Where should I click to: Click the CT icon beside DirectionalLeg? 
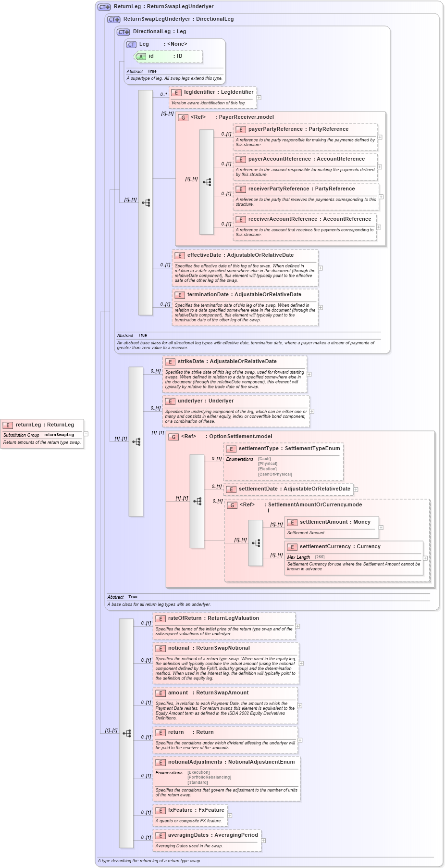(x=123, y=32)
